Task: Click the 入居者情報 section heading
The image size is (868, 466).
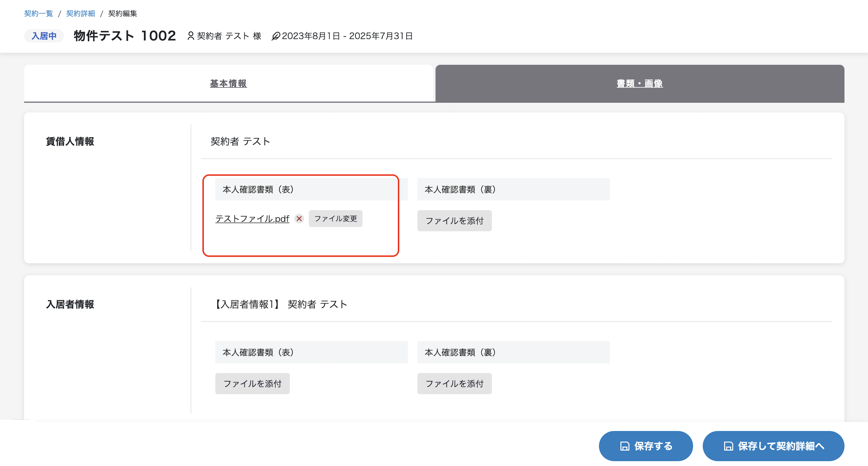Action: [70, 304]
